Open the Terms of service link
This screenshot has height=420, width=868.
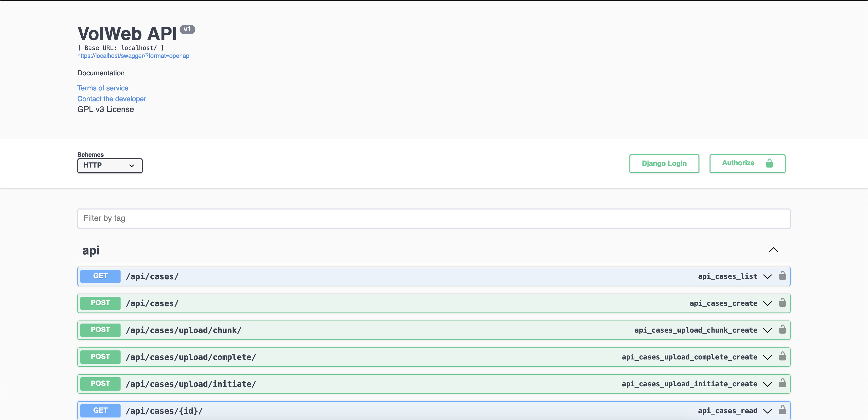tap(103, 88)
